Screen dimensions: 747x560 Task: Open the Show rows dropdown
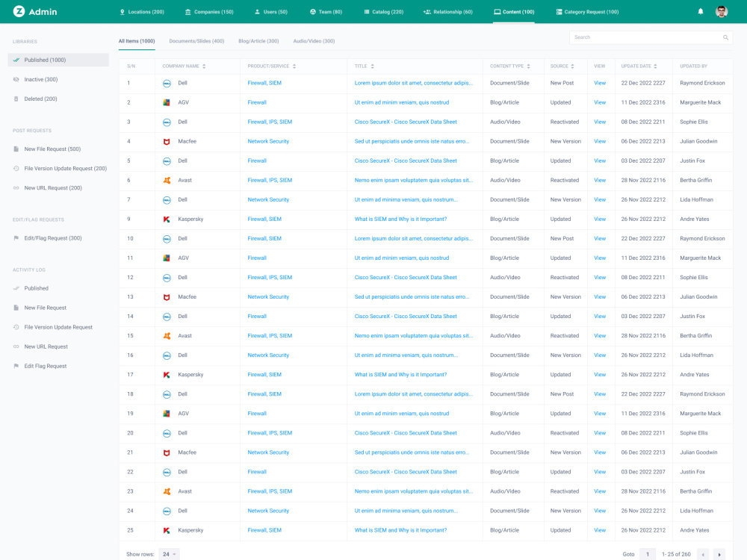[169, 554]
